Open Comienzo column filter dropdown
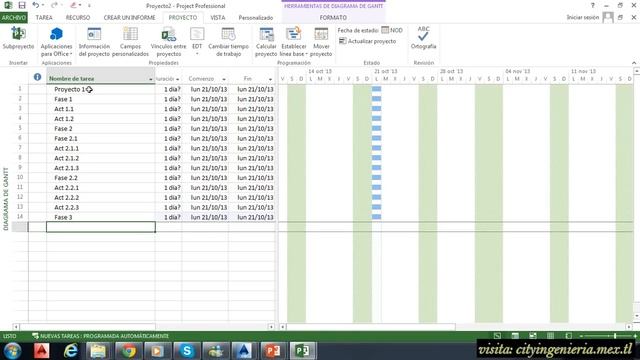Image resolution: width=640 pixels, height=360 pixels. [x=224, y=79]
